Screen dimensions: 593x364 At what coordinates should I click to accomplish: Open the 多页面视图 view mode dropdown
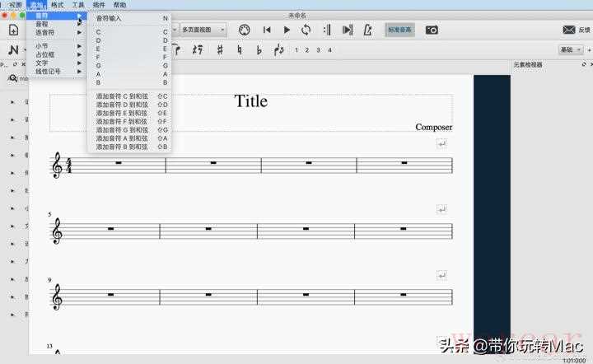(203, 30)
